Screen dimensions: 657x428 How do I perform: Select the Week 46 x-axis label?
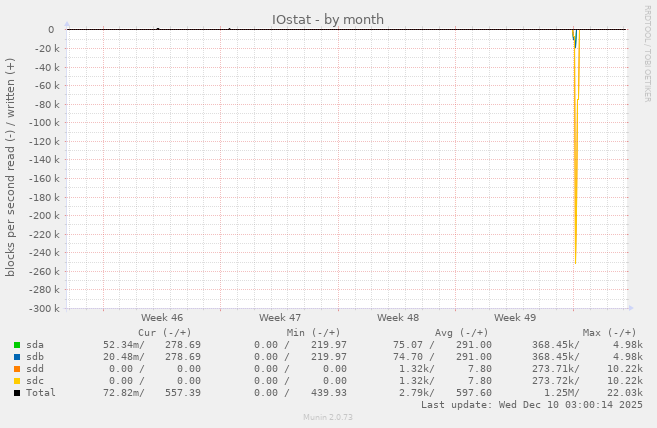tap(162, 317)
